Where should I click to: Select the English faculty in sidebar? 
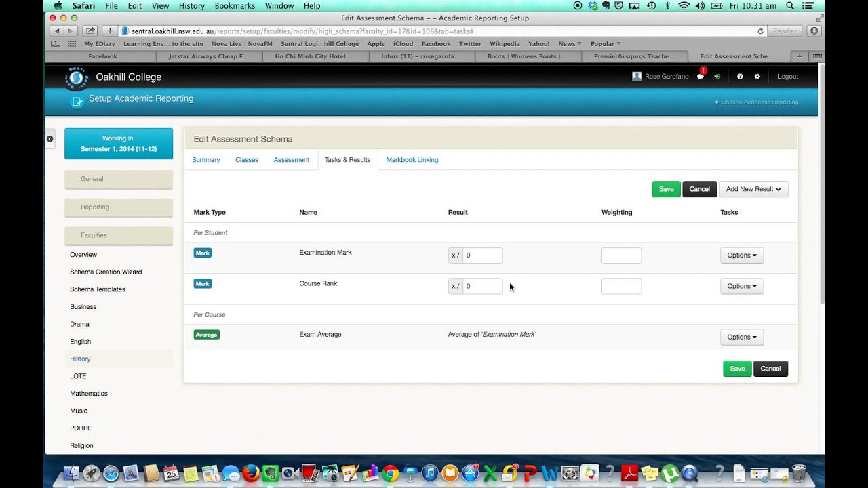coord(80,342)
